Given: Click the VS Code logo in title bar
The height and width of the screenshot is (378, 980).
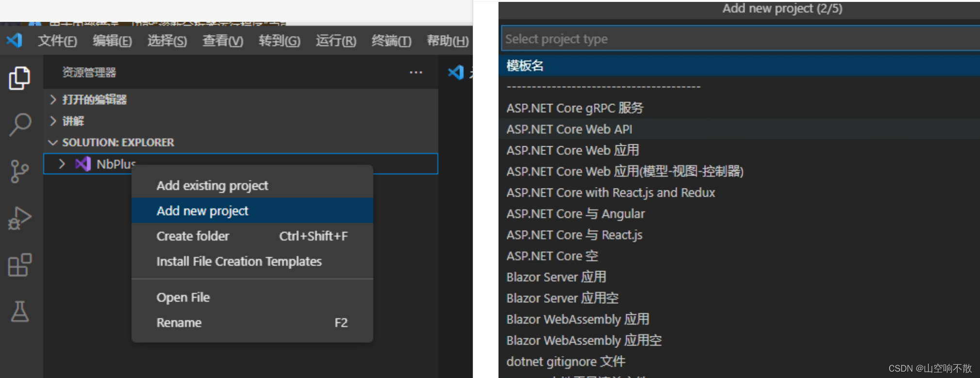Looking at the screenshot, I should pyautogui.click(x=15, y=40).
